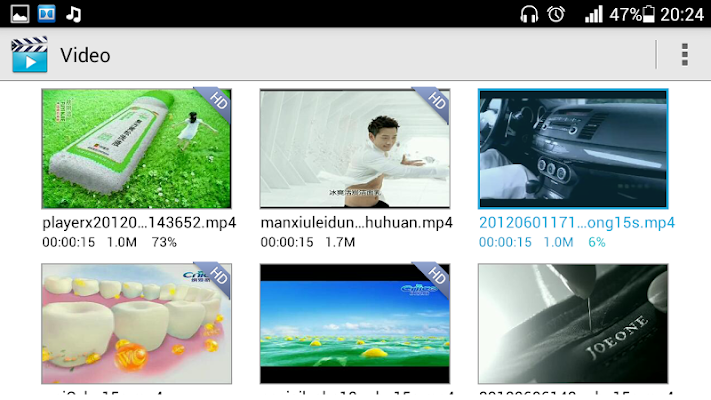Select file name 20120601171...ong15s.mp4
The width and height of the screenshot is (711, 400).
577,223
